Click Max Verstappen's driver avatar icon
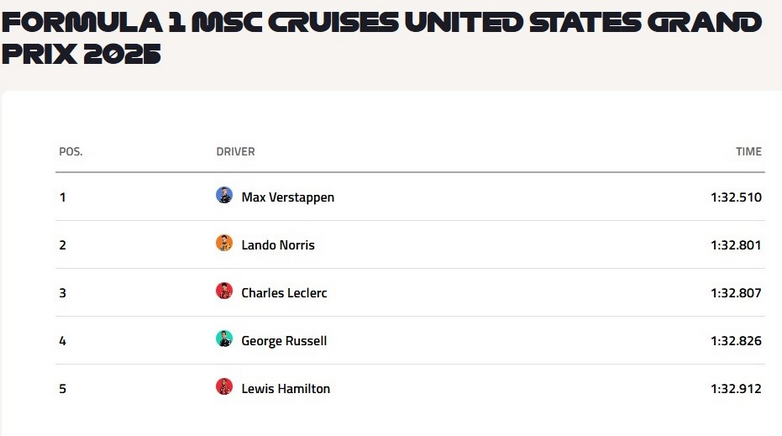 [224, 196]
